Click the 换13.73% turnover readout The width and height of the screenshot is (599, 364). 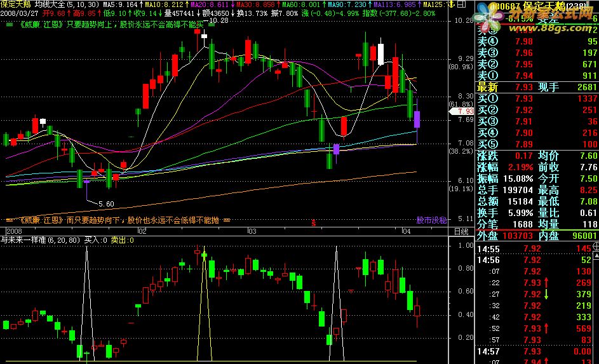(252, 13)
